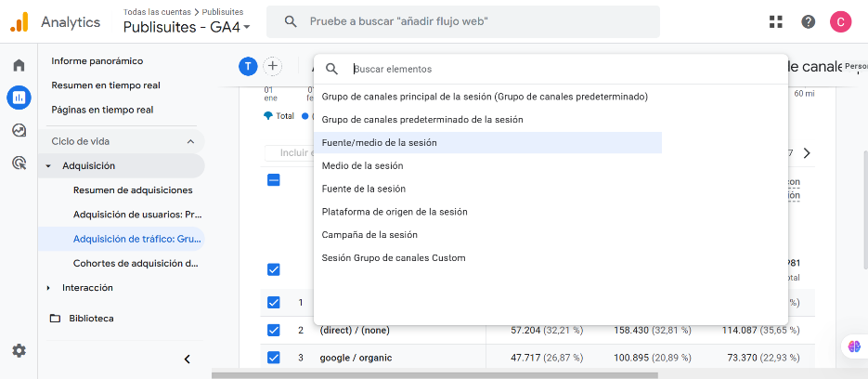Open Resumen en tiempo real report
This screenshot has height=379, width=868.
click(x=106, y=85)
